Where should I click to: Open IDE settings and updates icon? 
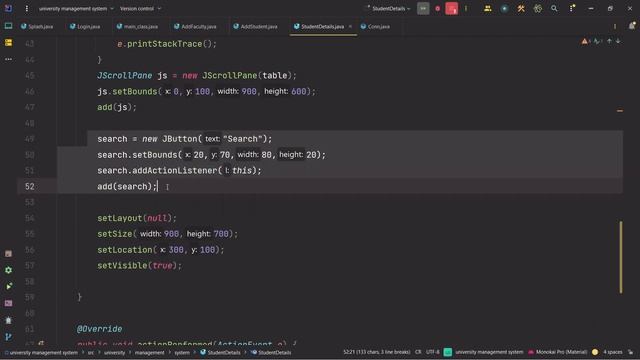(572, 9)
